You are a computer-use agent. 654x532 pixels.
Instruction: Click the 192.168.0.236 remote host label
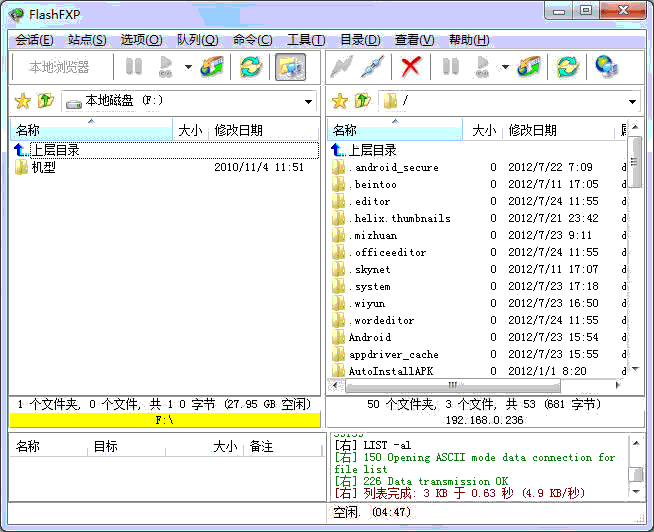[x=484, y=420]
